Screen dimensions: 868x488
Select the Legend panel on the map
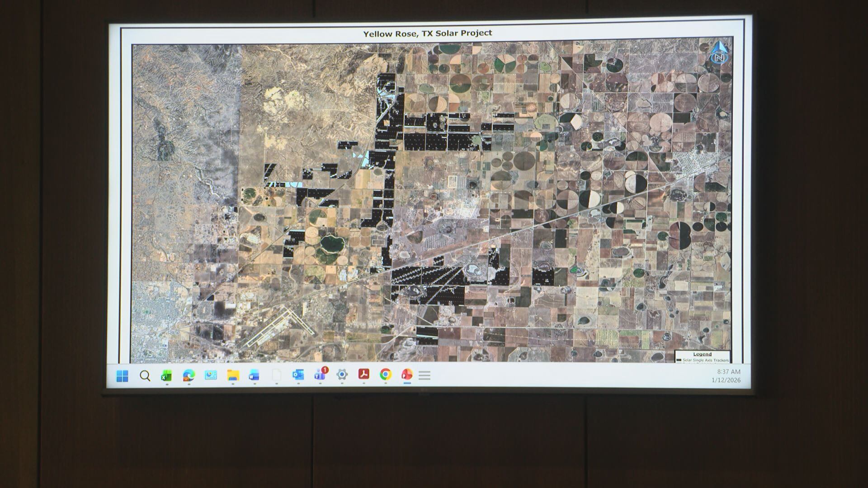(702, 354)
